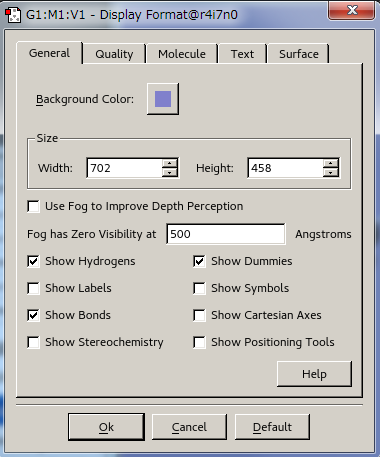Open the Background Color swatch picker
This screenshot has width=380, height=457.
click(x=163, y=99)
